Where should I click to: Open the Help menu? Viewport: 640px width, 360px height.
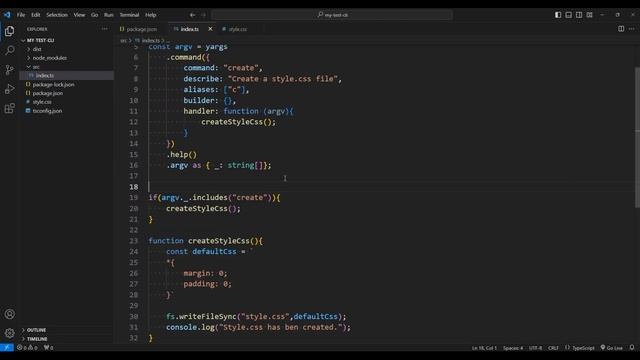point(151,15)
